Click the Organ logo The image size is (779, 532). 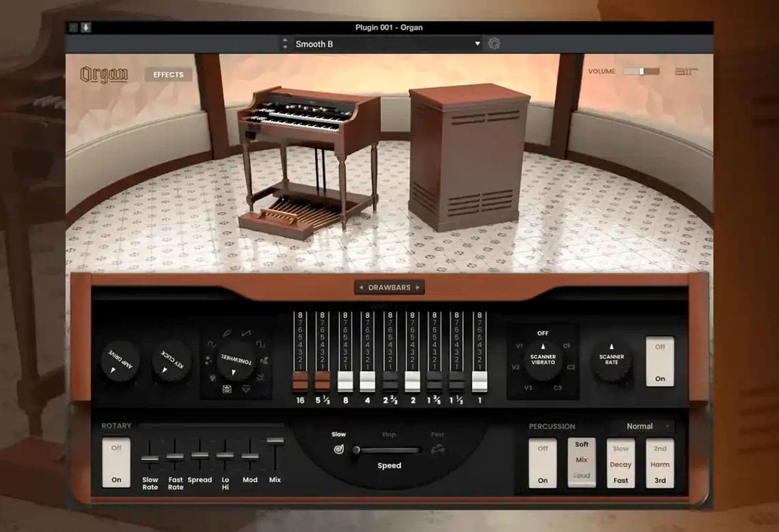(104, 75)
